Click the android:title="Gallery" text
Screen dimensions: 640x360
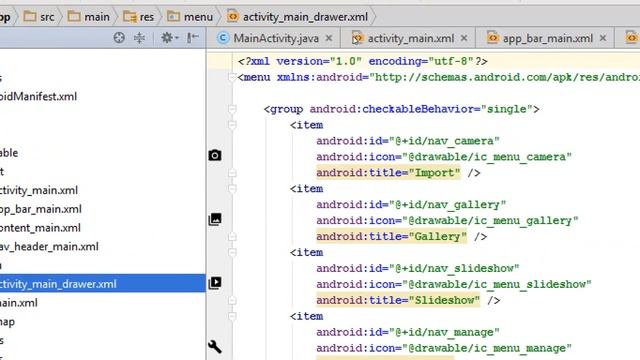point(391,236)
